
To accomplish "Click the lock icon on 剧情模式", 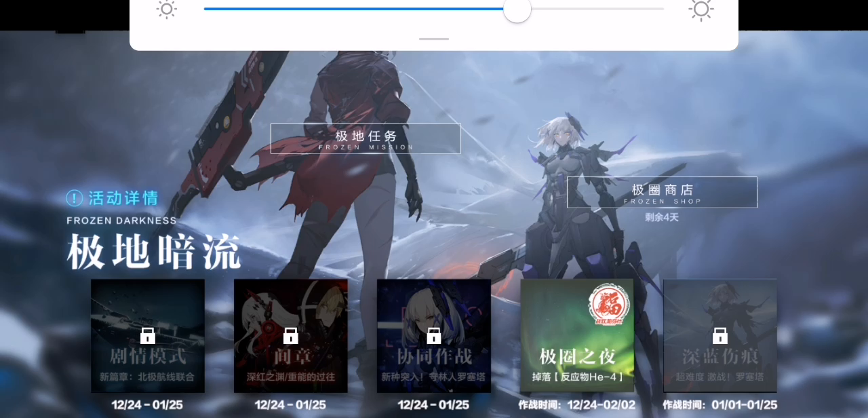I will [148, 335].
